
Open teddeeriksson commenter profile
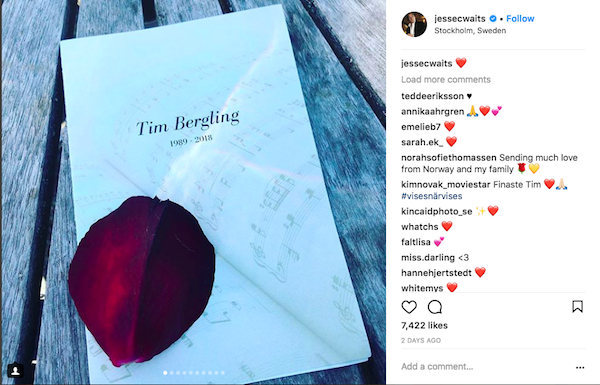coord(432,96)
